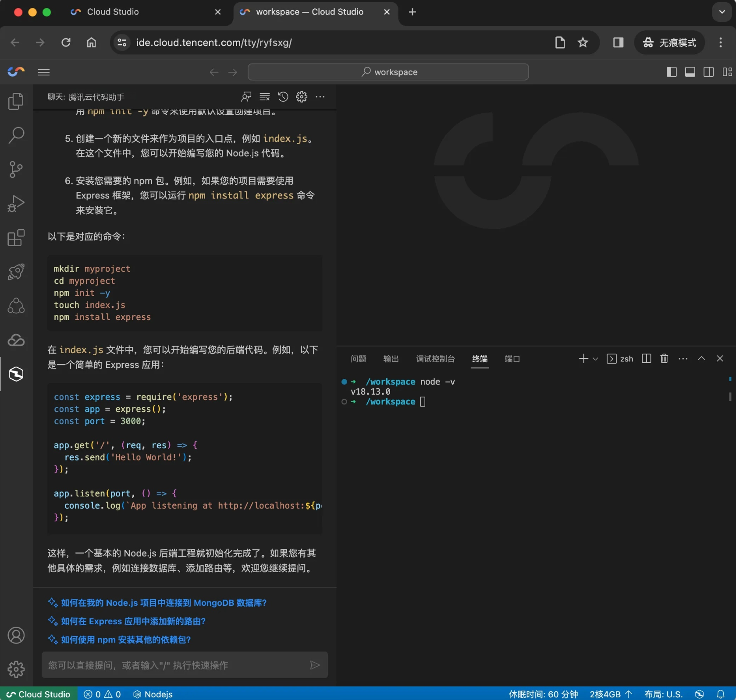Click the Express 添加新的路由 suggestion link
The width and height of the screenshot is (736, 700).
coord(133,621)
